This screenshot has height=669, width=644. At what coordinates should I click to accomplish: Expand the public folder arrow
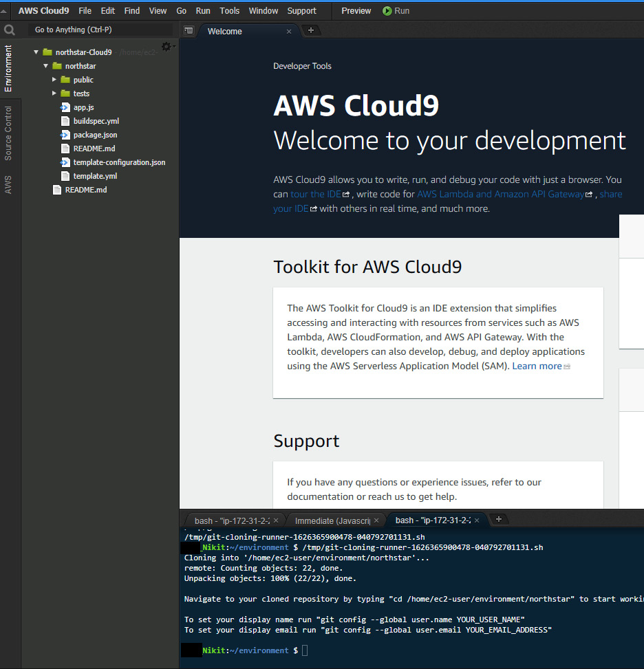54,79
